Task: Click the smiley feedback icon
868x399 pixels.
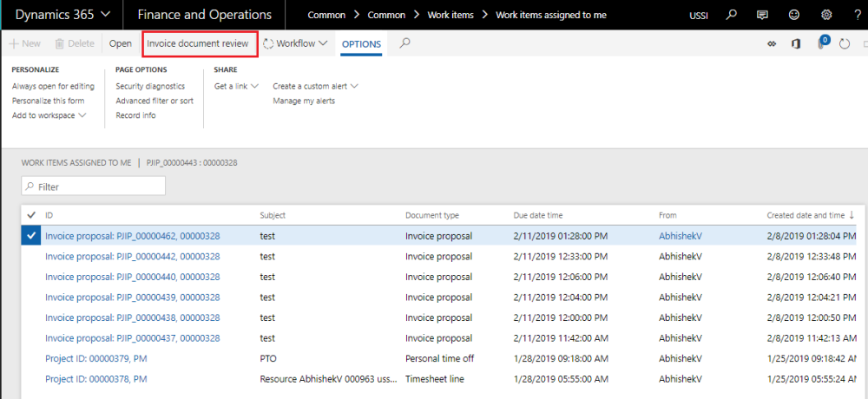Action: tap(795, 15)
